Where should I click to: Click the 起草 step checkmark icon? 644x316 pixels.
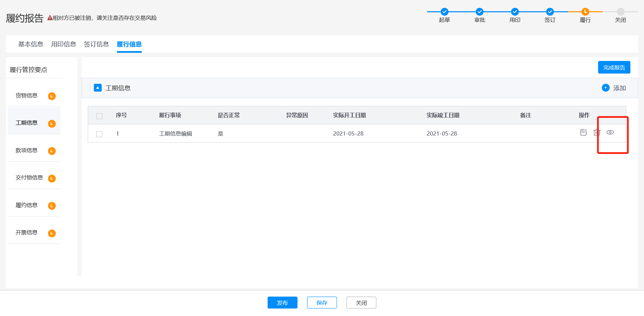tap(444, 12)
